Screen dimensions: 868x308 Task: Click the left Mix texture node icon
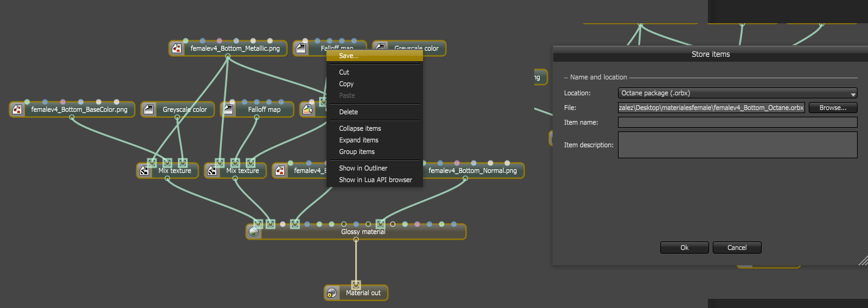coord(144,171)
